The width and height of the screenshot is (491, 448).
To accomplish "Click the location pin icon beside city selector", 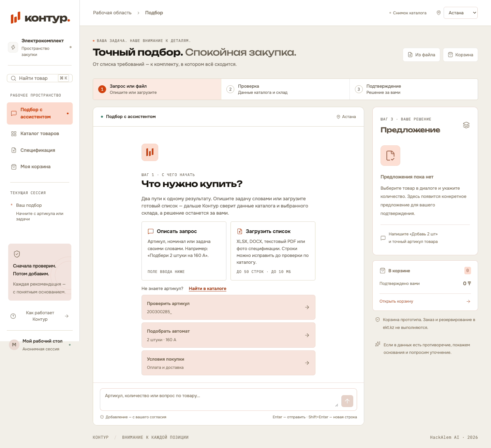I will point(438,13).
